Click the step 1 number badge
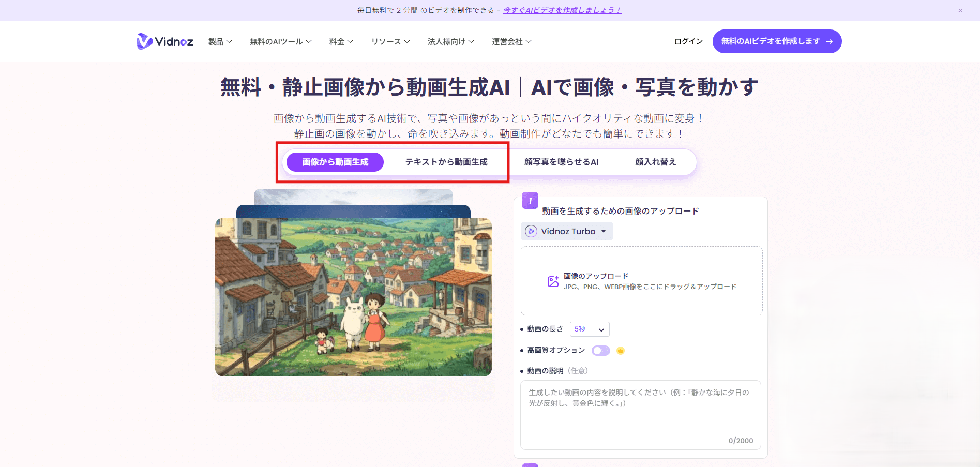The width and height of the screenshot is (980, 467). [x=530, y=201]
